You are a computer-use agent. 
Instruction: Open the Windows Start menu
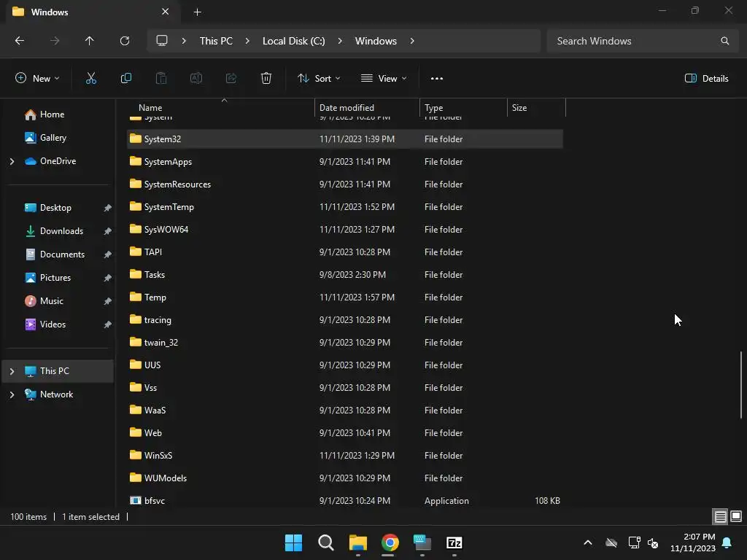tap(293, 542)
